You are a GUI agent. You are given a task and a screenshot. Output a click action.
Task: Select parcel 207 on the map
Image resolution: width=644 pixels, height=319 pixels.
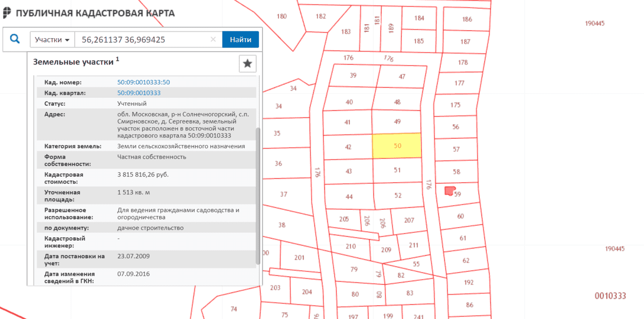pyautogui.click(x=409, y=220)
